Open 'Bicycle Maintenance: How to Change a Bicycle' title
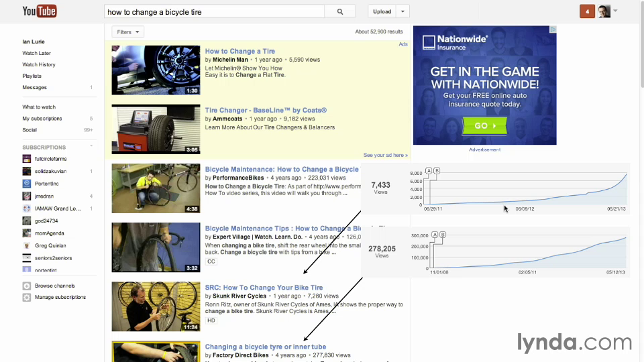 282,169
